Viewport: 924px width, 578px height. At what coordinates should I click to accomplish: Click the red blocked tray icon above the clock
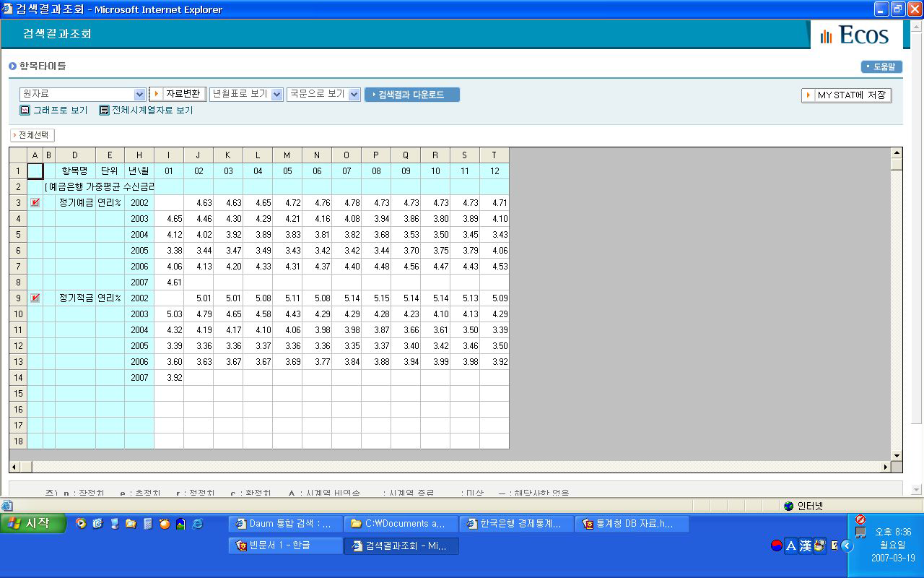860,519
